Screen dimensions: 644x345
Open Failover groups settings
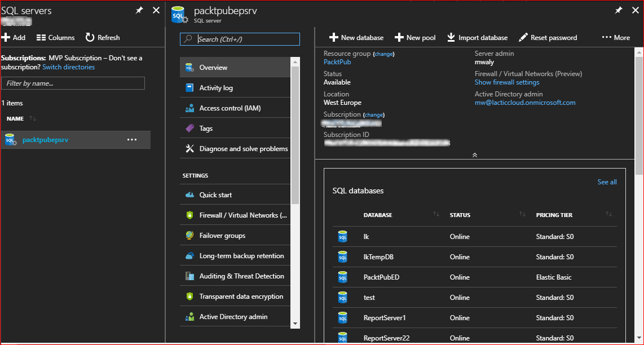235,235
